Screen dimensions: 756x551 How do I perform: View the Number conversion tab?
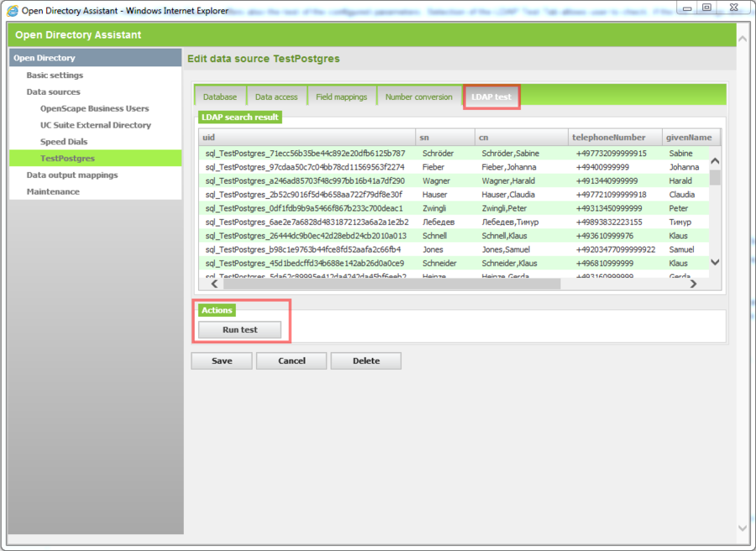coord(418,97)
